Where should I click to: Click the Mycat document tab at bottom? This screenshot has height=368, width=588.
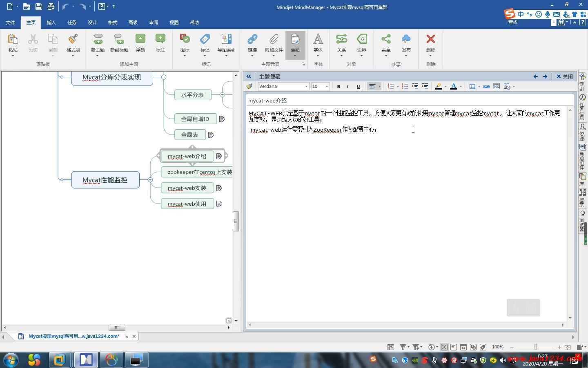tap(73, 336)
